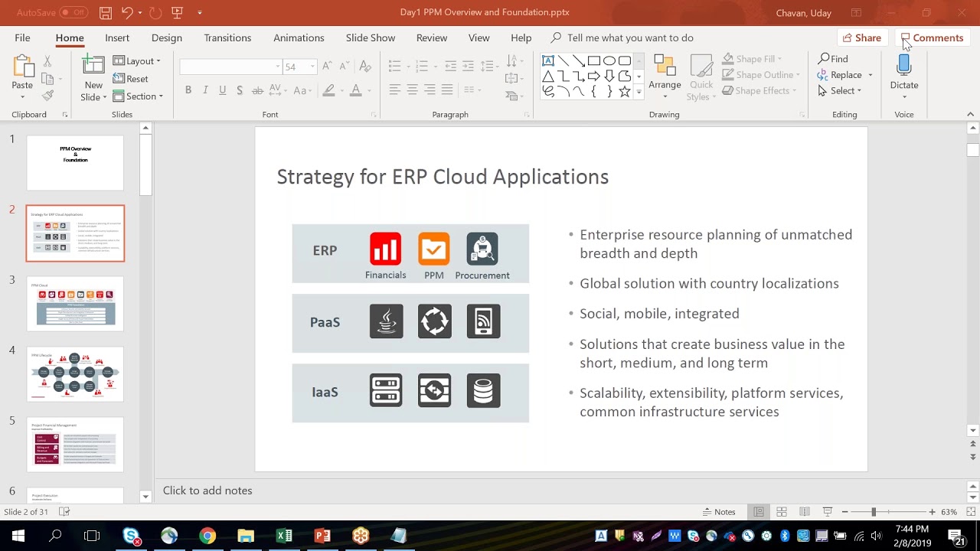Click the Paste clipboard icon
The image size is (980, 551).
pyautogui.click(x=22, y=67)
